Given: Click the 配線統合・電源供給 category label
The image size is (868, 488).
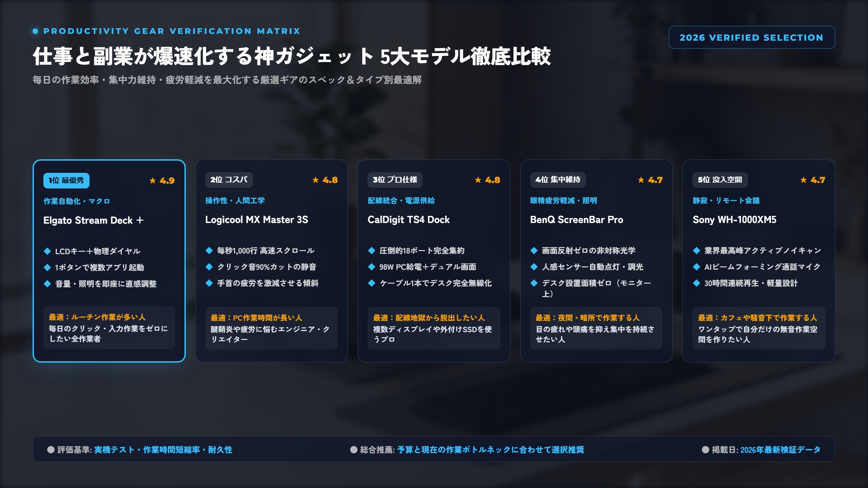Looking at the screenshot, I should pos(401,201).
